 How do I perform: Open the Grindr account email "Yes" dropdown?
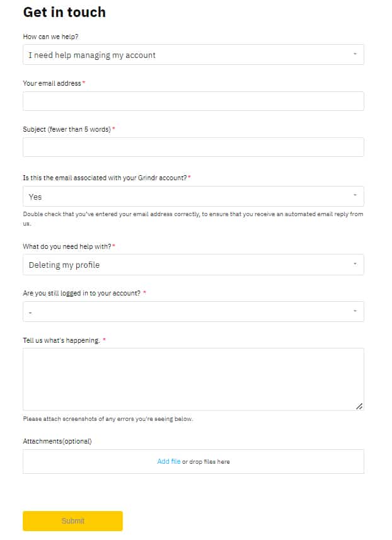(193, 196)
